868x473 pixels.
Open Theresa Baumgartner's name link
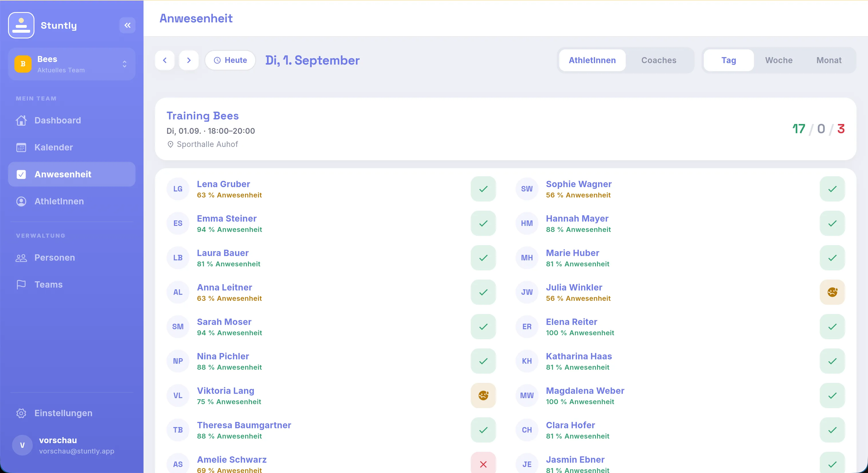(244, 425)
